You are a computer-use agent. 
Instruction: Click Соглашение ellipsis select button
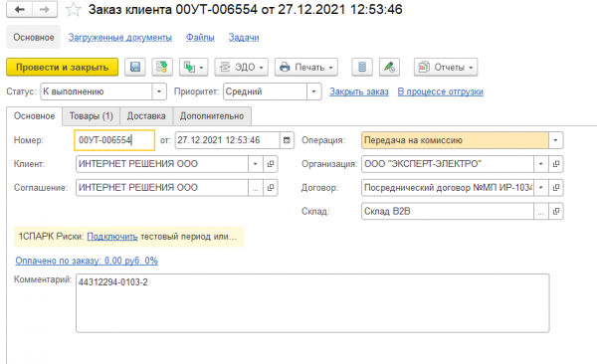(x=255, y=187)
